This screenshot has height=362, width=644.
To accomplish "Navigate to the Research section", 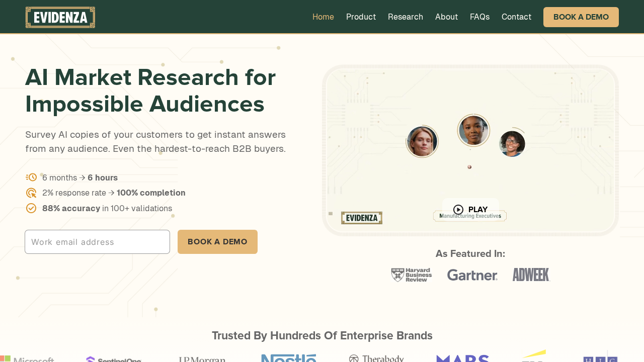I will point(406,17).
